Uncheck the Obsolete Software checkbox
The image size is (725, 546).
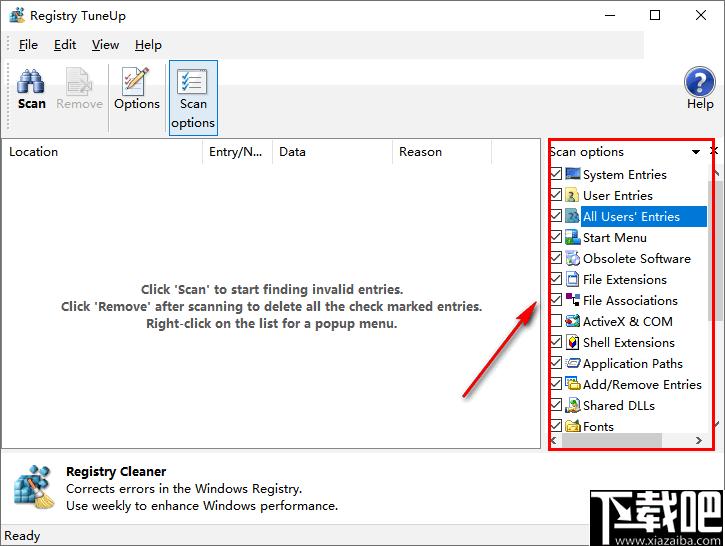coord(556,258)
